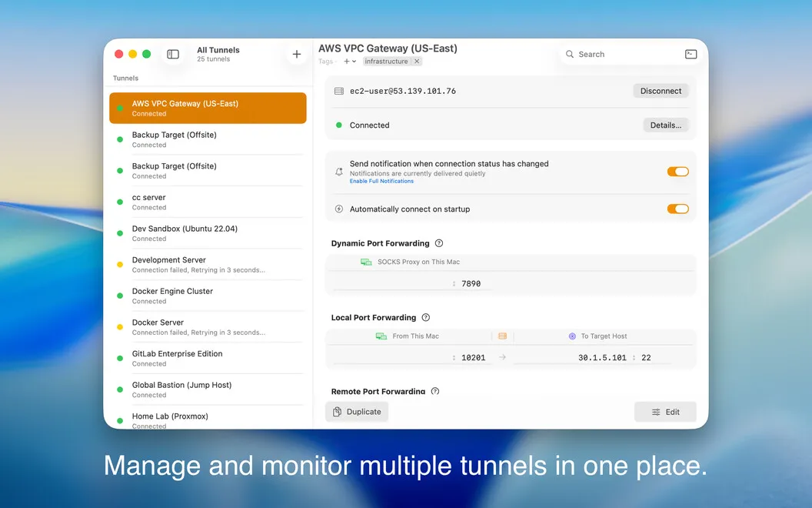Click the green status dot of cc server
This screenshot has width=812, height=508.
click(120, 202)
